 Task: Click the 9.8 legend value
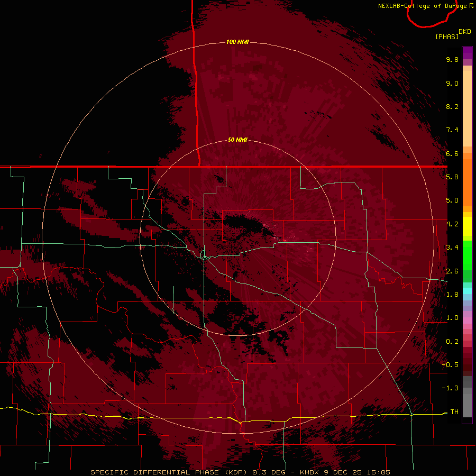coord(452,59)
